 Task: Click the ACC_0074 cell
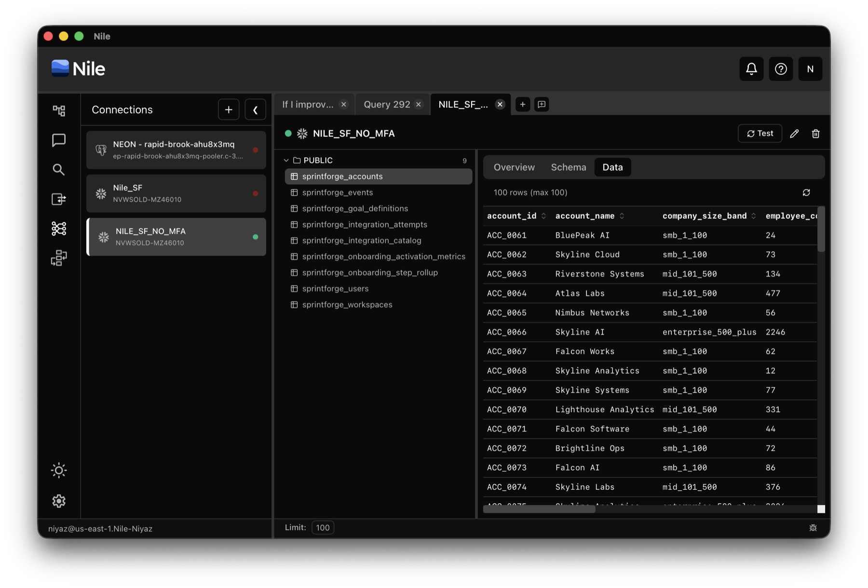[506, 487]
